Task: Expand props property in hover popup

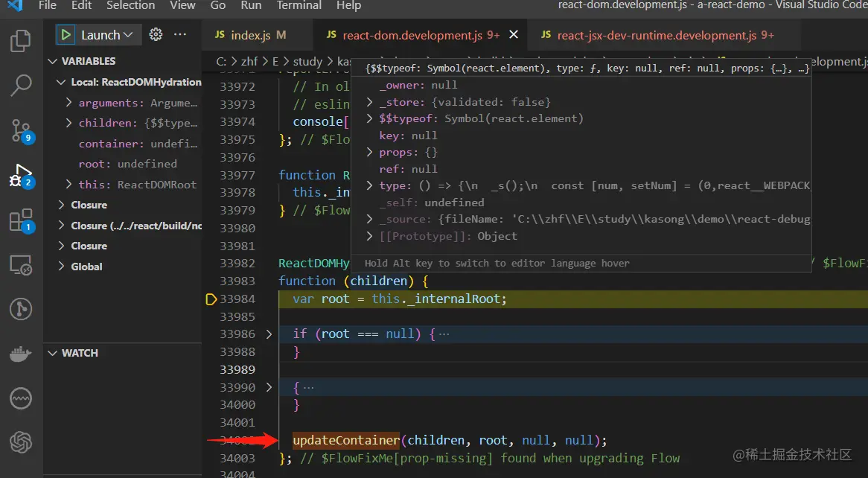Action: 369,152
